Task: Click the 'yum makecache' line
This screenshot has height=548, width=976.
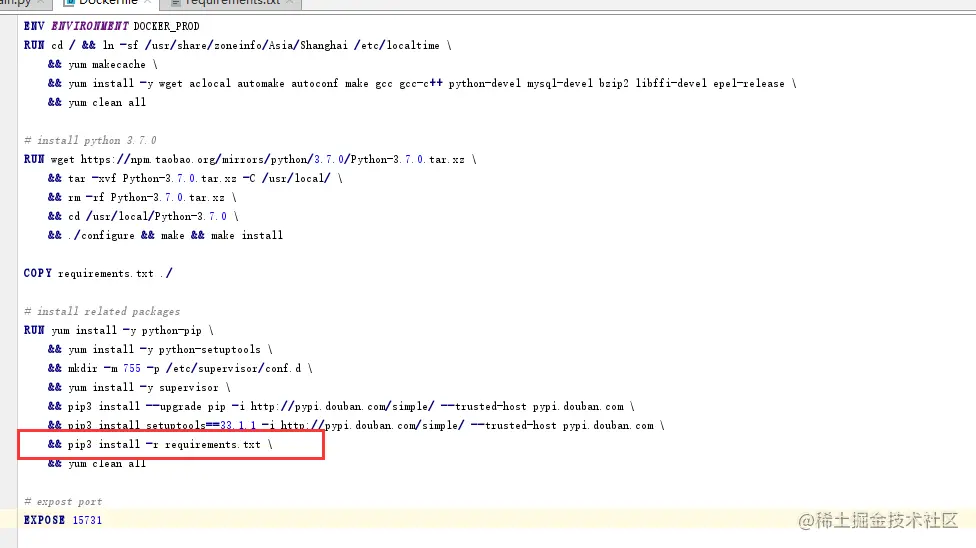Action: 103,65
